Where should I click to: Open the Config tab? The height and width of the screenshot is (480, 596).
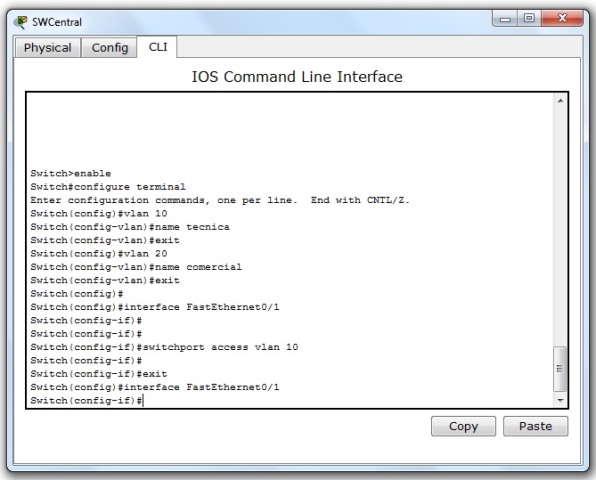(x=110, y=48)
